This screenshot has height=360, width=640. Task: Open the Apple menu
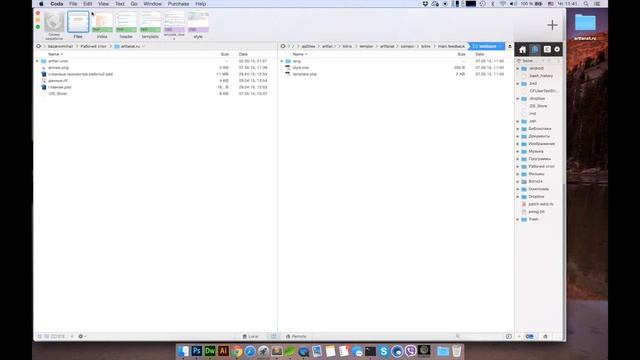pos(41,4)
